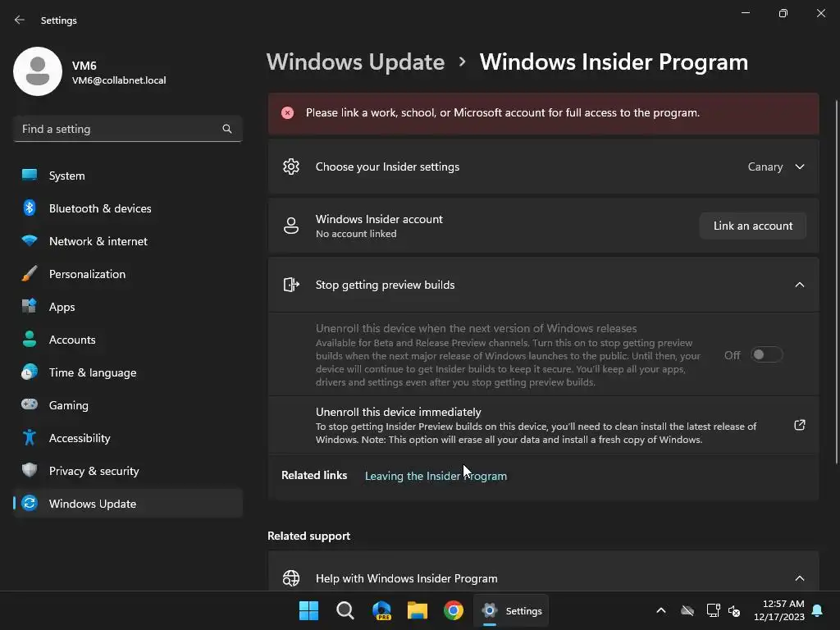
Task: Launch Microsoft Edge preview from taskbar
Action: [381, 610]
